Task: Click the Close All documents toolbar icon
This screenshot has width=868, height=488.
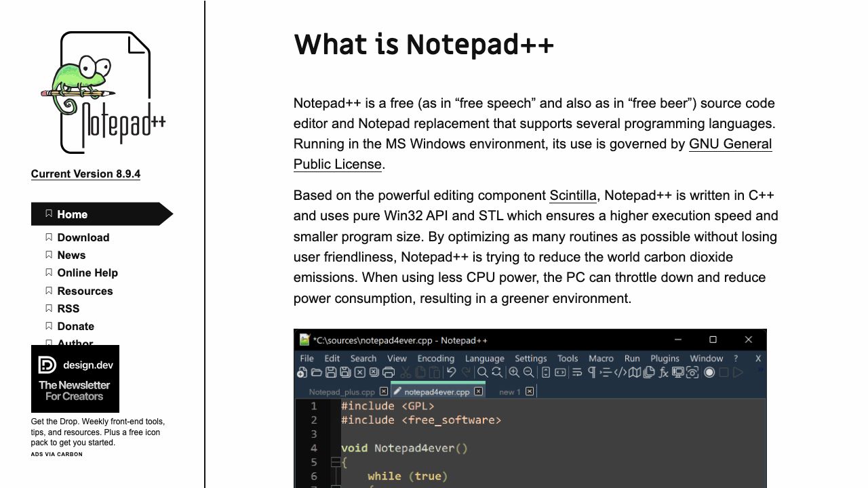Action: (x=374, y=372)
